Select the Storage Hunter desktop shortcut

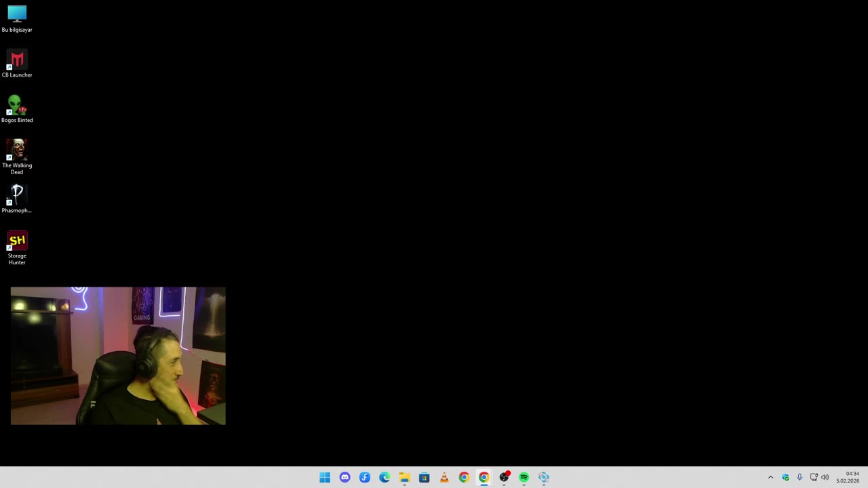click(17, 248)
